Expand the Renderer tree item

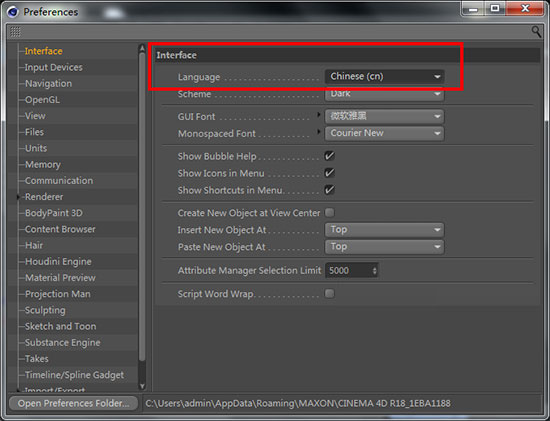pyautogui.click(x=18, y=197)
